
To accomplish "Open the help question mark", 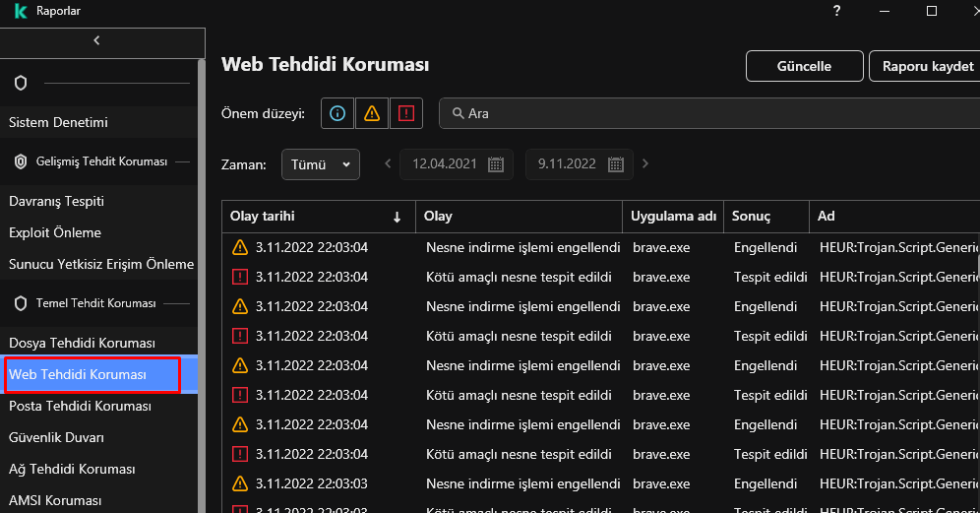I will (x=837, y=11).
